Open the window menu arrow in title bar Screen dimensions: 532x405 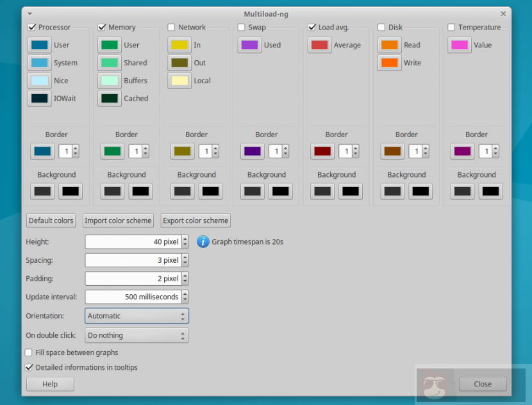(x=30, y=13)
